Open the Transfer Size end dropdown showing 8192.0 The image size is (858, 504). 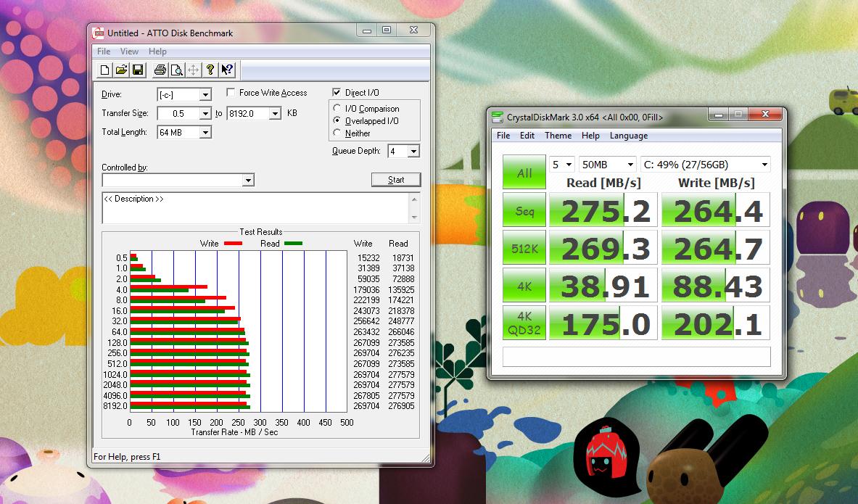[x=275, y=113]
